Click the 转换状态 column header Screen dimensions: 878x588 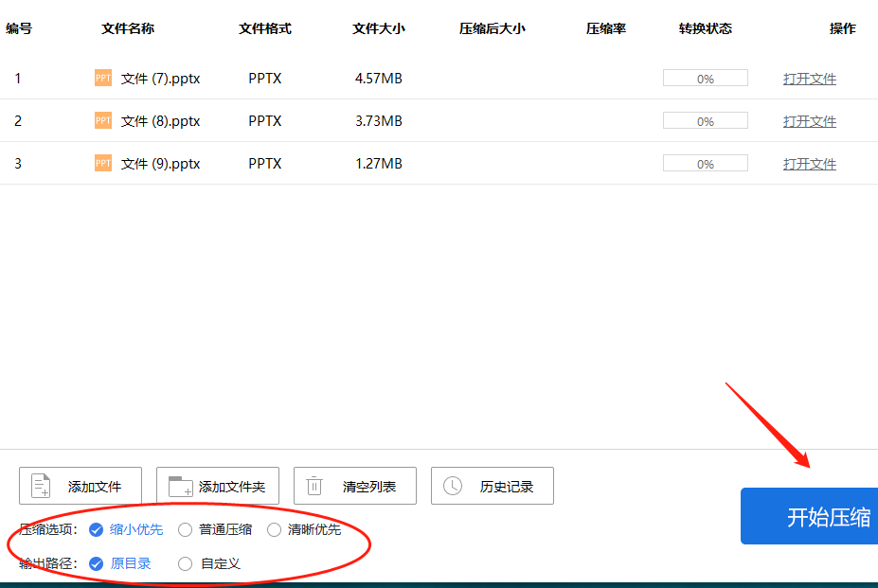pos(706,28)
